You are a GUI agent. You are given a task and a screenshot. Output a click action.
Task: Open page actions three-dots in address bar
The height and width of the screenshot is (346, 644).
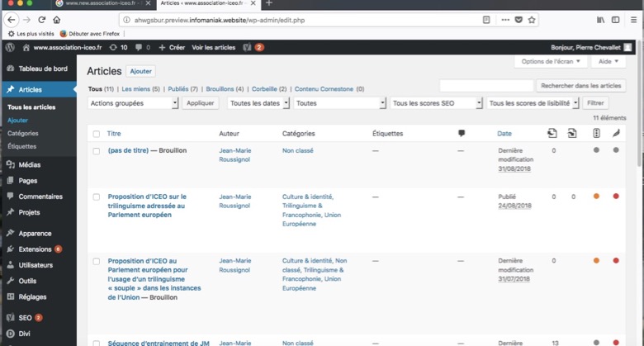click(x=505, y=20)
